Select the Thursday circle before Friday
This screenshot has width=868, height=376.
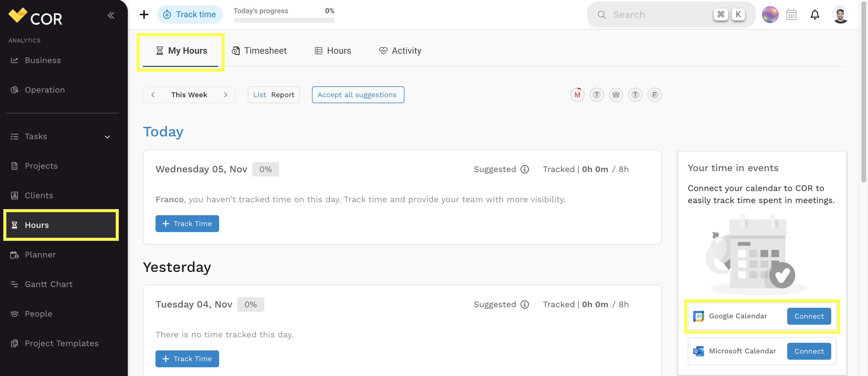[x=635, y=95]
